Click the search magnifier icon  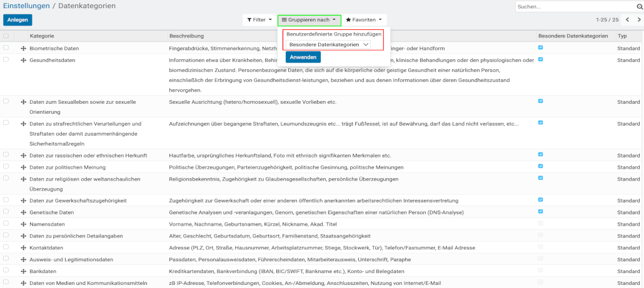coord(639,6)
